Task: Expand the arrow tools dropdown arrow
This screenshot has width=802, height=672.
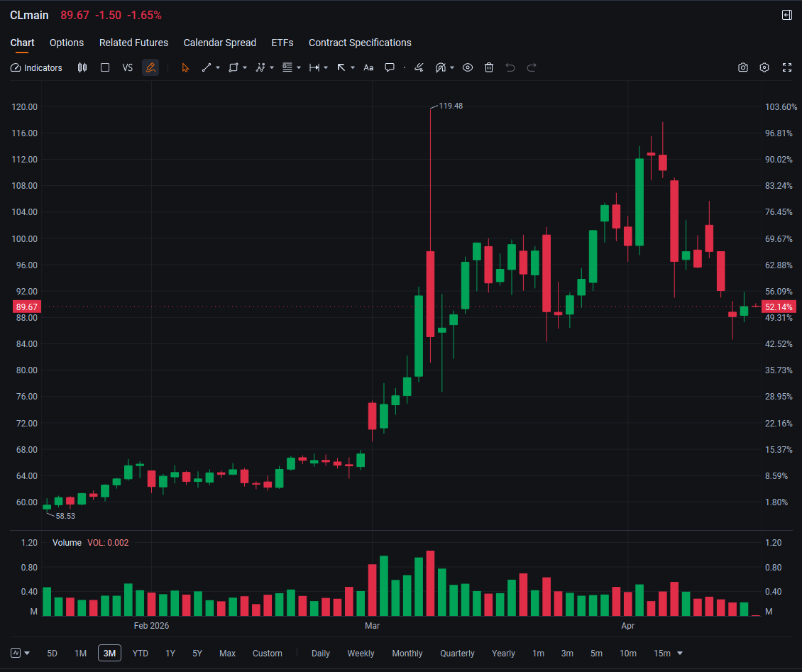Action: (353, 67)
